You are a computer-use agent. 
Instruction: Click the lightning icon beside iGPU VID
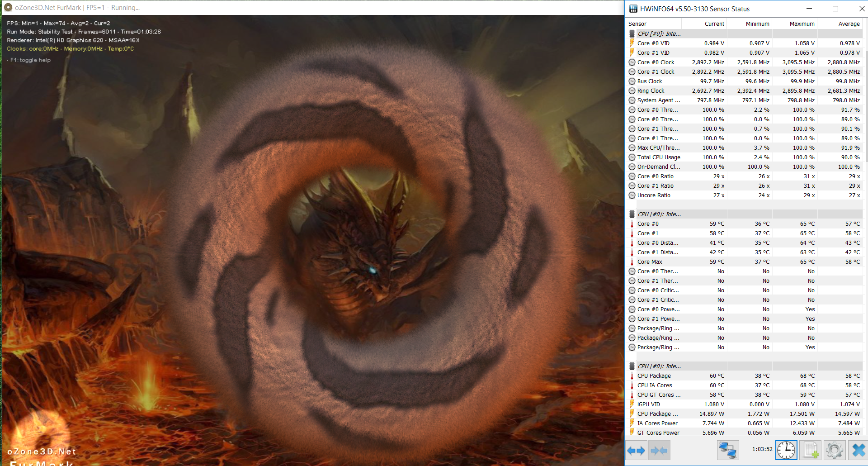[632, 404]
